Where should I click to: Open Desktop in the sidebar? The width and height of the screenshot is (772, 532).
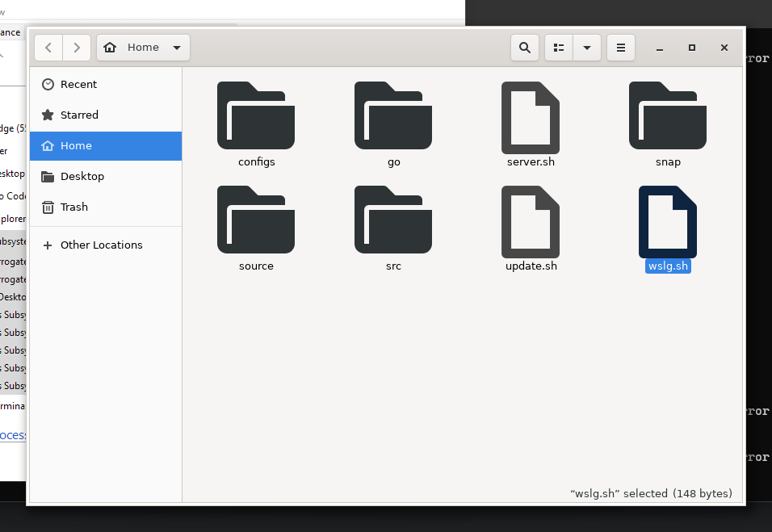click(106, 176)
